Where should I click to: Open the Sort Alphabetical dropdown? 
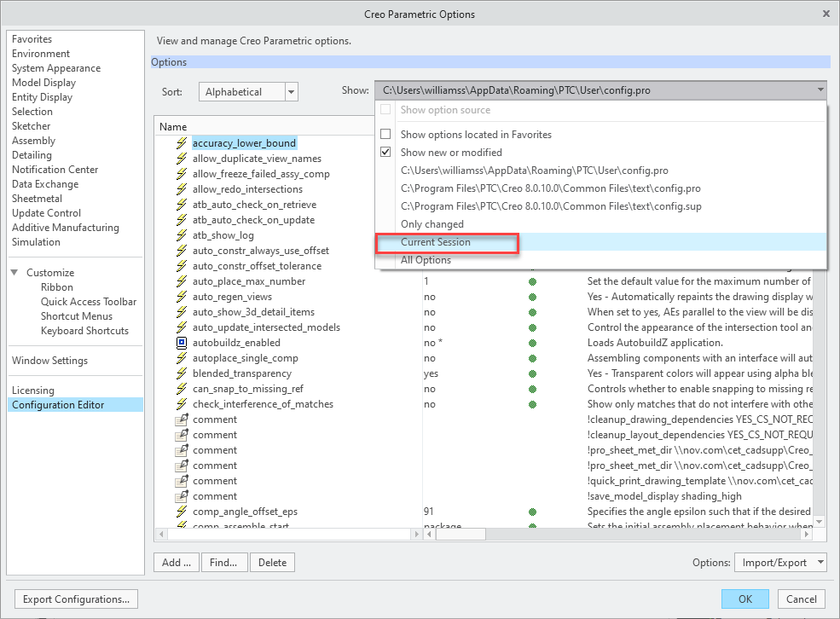291,91
